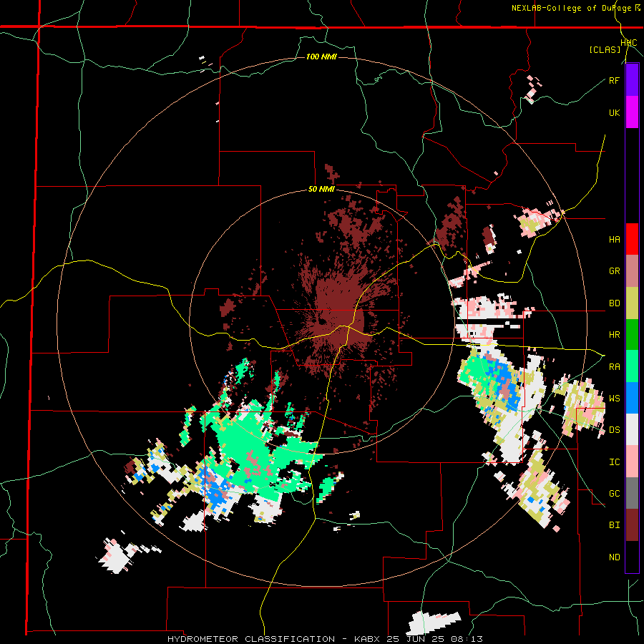Click the HYDROMETEOR CLASSIFICATION title text
Image resolution: width=644 pixels, height=644 pixels.
pos(251,639)
